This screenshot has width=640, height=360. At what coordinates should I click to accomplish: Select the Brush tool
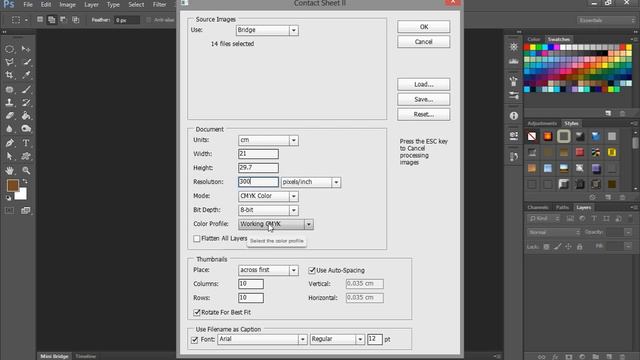click(26, 89)
